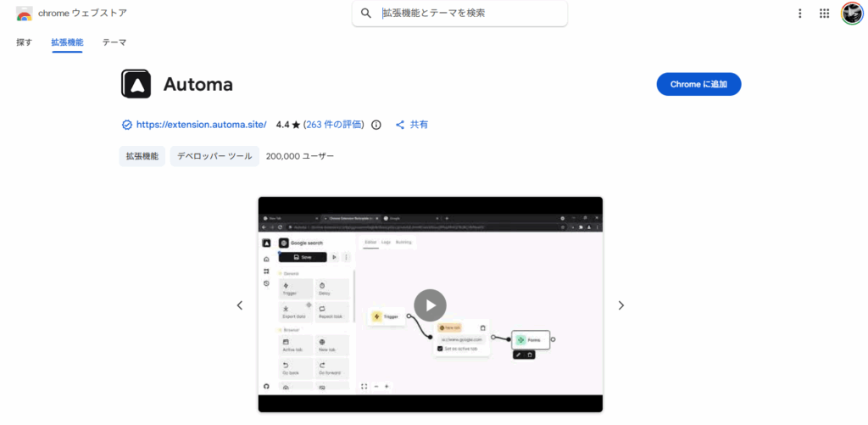Viewport: 868px width, 425px height.
Task: Click the rating info circle icon
Action: coord(376,125)
